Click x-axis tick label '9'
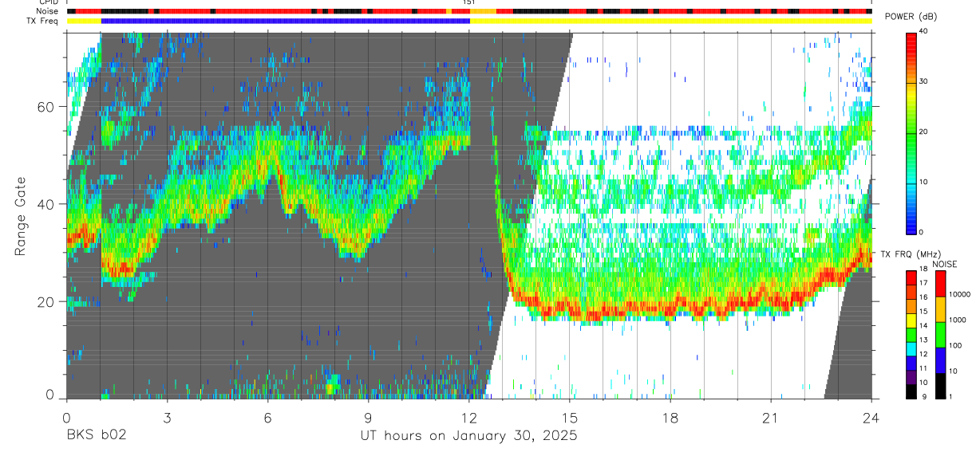The image size is (980, 452). pos(369,419)
